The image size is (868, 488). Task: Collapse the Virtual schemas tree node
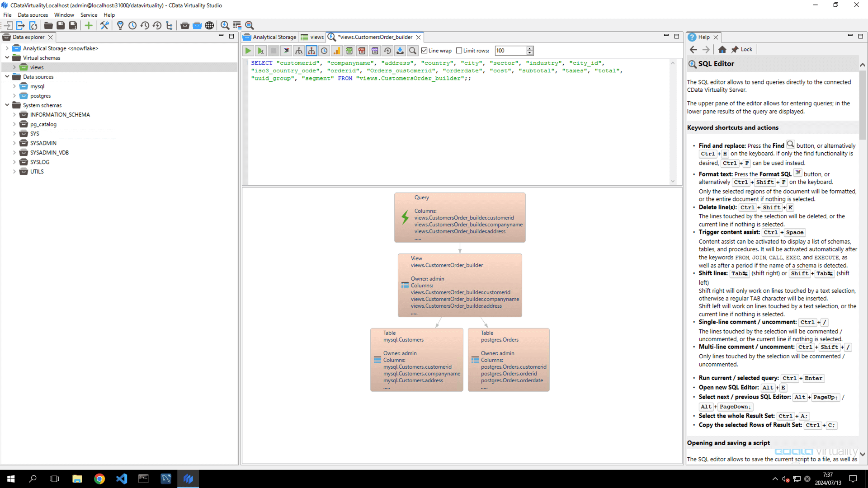tap(7, 57)
